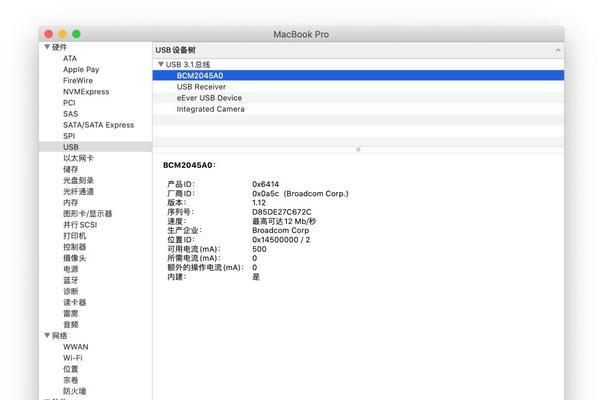Click vendor ID 0x0a5c (Broadcom Corp.)
Screen dimensions: 603x400
[x=300, y=193]
